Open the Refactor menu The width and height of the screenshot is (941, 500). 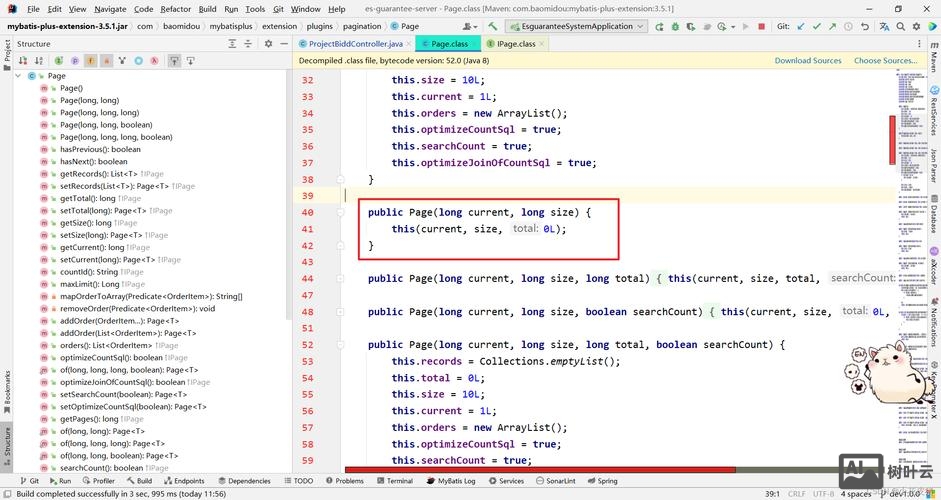175,9
